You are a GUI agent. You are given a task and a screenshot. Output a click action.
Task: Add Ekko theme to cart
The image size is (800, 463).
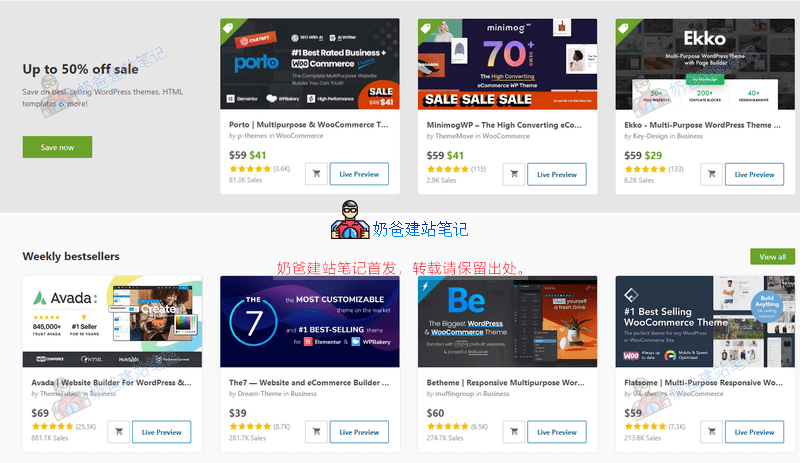(x=712, y=174)
